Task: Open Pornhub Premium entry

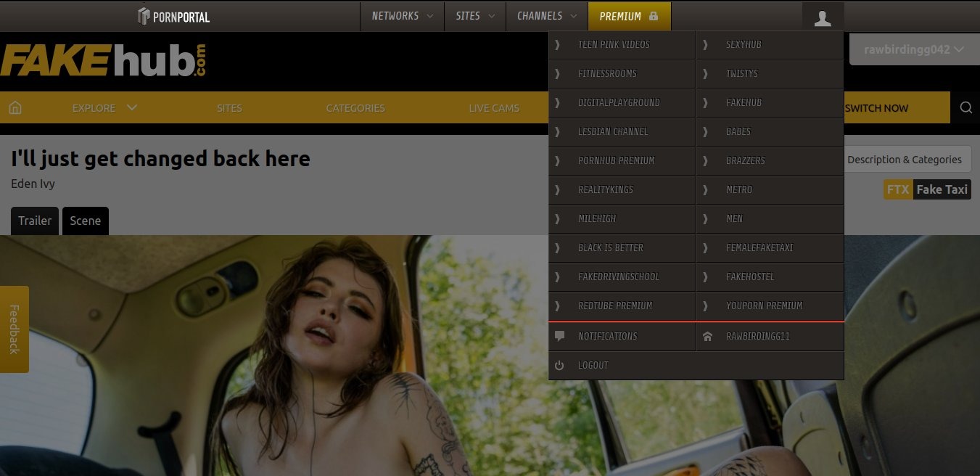Action: 622,161
